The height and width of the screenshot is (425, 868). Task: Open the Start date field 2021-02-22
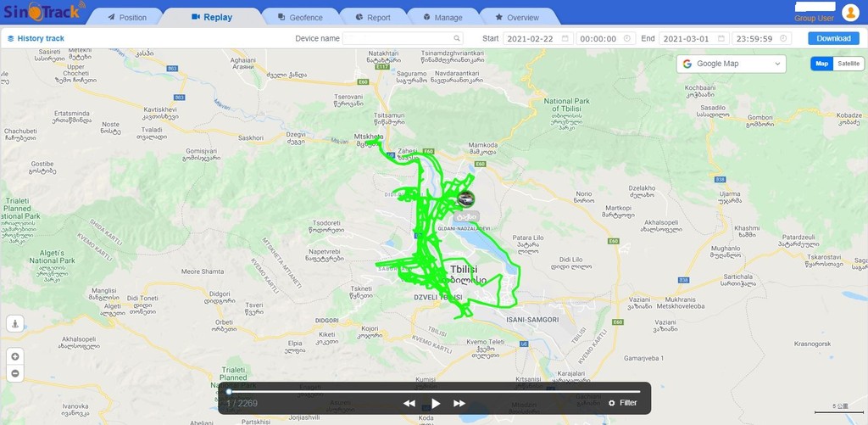pyautogui.click(x=537, y=38)
